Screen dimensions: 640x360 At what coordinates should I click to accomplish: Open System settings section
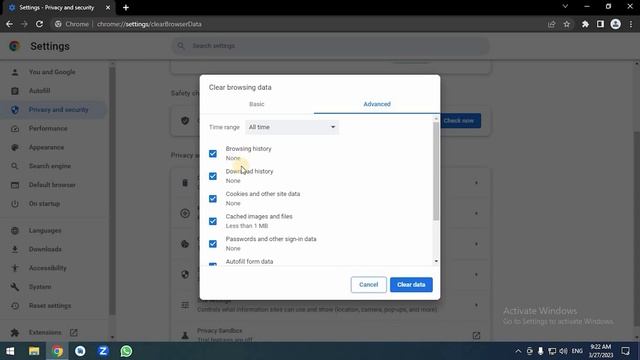pyautogui.click(x=40, y=287)
